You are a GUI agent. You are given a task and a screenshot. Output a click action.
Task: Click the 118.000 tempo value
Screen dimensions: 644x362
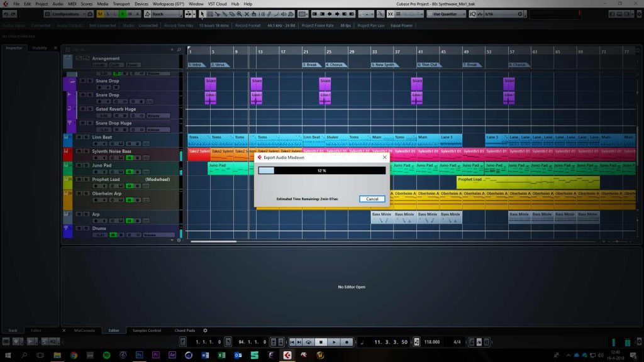tap(431, 342)
